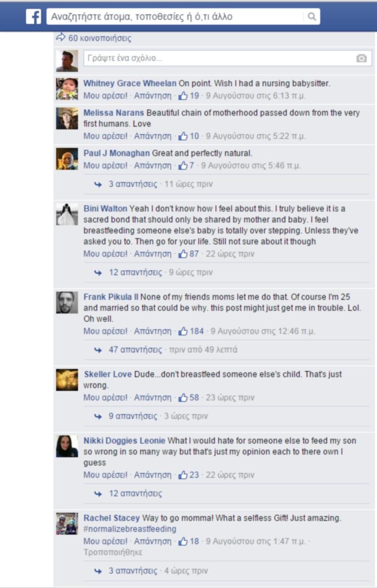Screen dimensions: 377x588
Task: Click the Facebook logo icon
Action: coord(33,17)
